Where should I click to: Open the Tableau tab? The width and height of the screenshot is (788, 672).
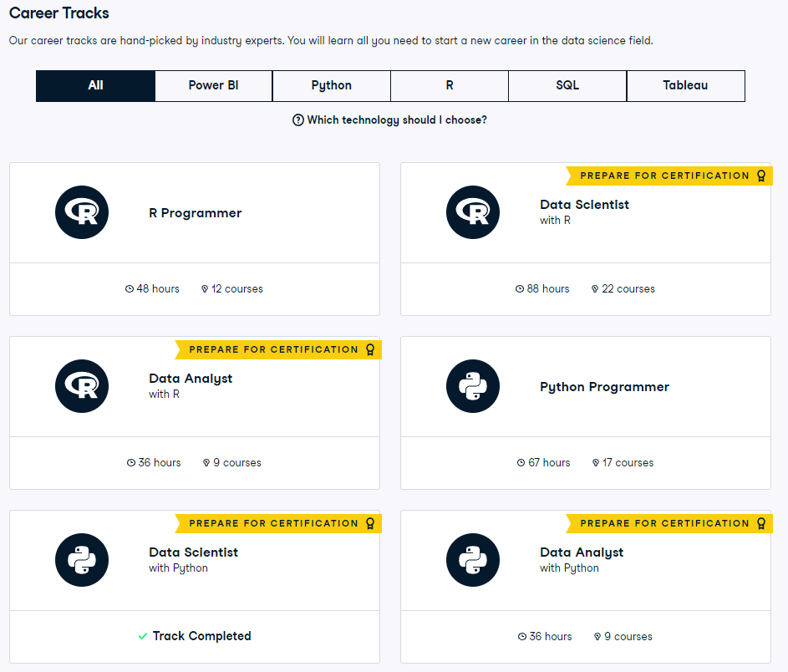[x=685, y=85]
